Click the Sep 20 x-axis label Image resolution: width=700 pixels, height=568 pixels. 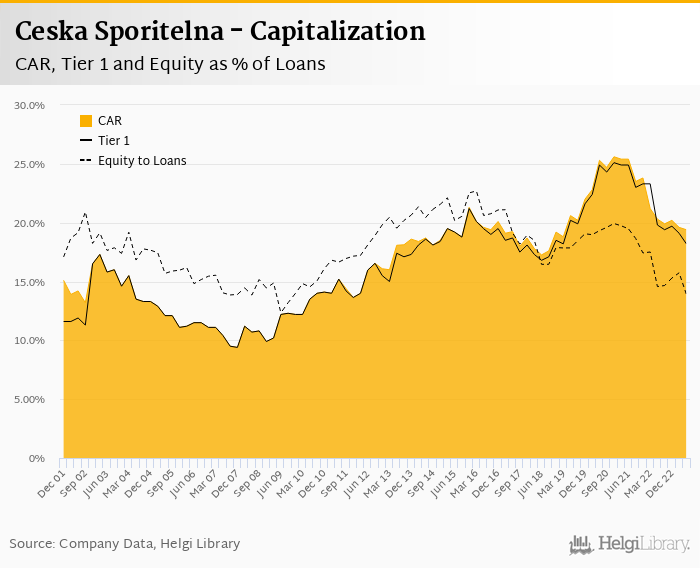pos(594,484)
